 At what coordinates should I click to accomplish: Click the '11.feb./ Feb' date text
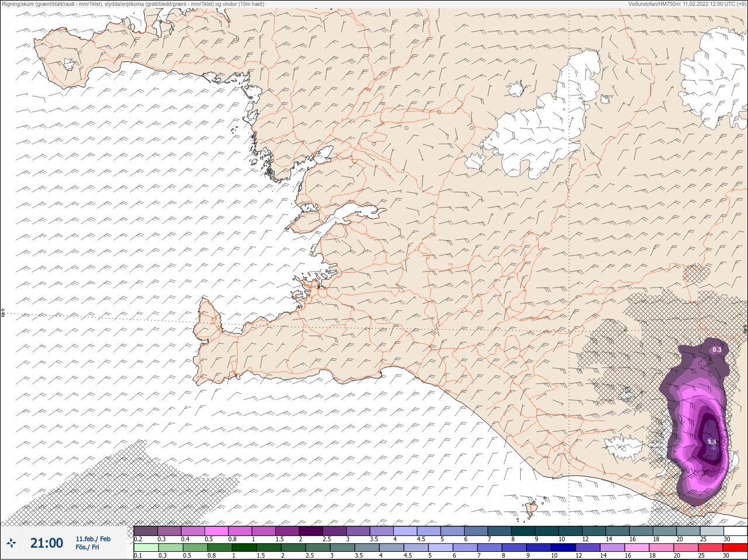pyautogui.click(x=93, y=539)
